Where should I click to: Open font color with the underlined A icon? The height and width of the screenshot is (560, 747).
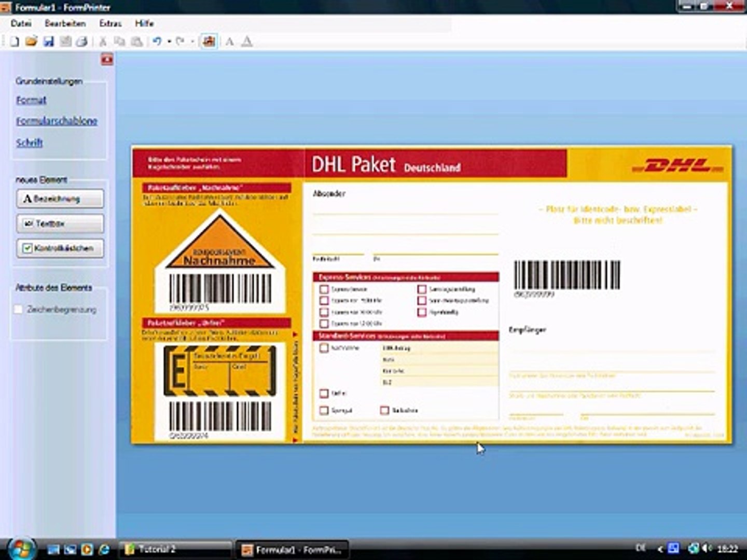tap(247, 41)
